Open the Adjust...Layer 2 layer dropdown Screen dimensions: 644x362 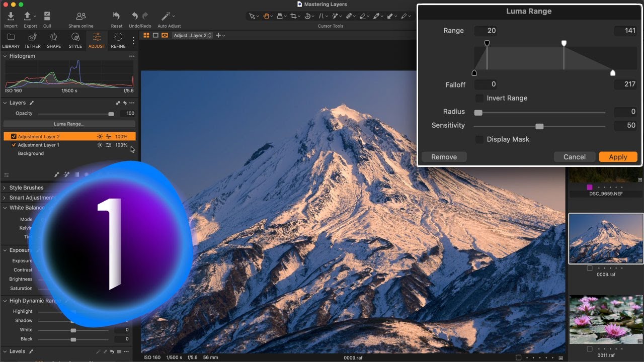pyautogui.click(x=192, y=35)
